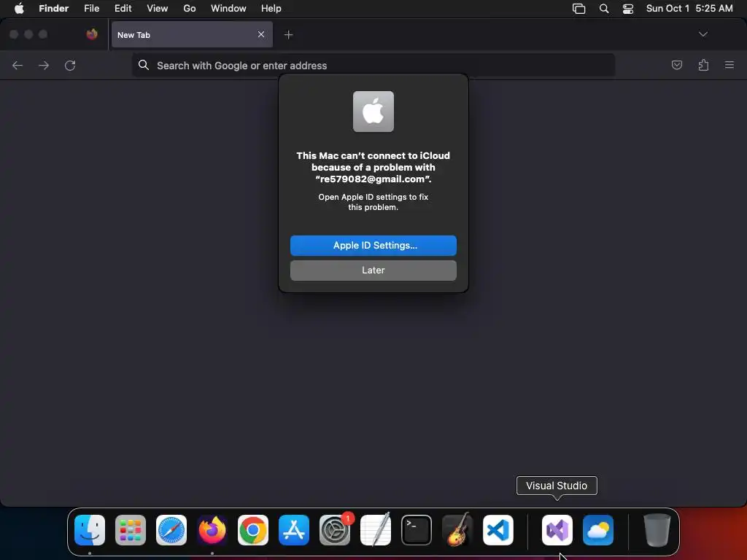The width and height of the screenshot is (747, 560).
Task: Click the magnifier icon in address bar
Action: [x=144, y=65]
